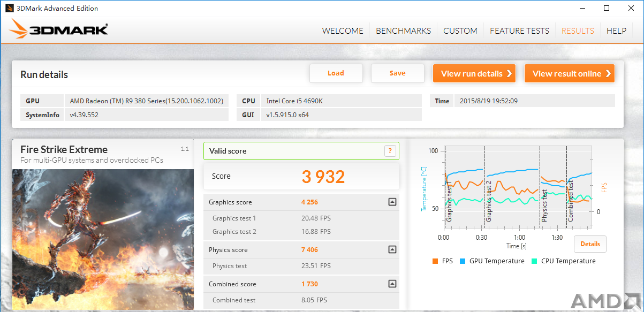
Task: Click the Valid score label
Action: click(228, 151)
